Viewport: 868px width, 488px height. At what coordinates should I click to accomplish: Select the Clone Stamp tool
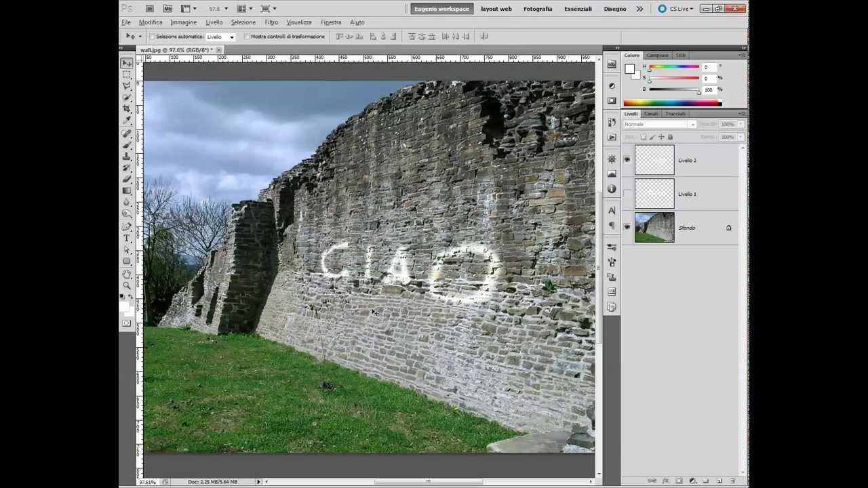[x=127, y=156]
